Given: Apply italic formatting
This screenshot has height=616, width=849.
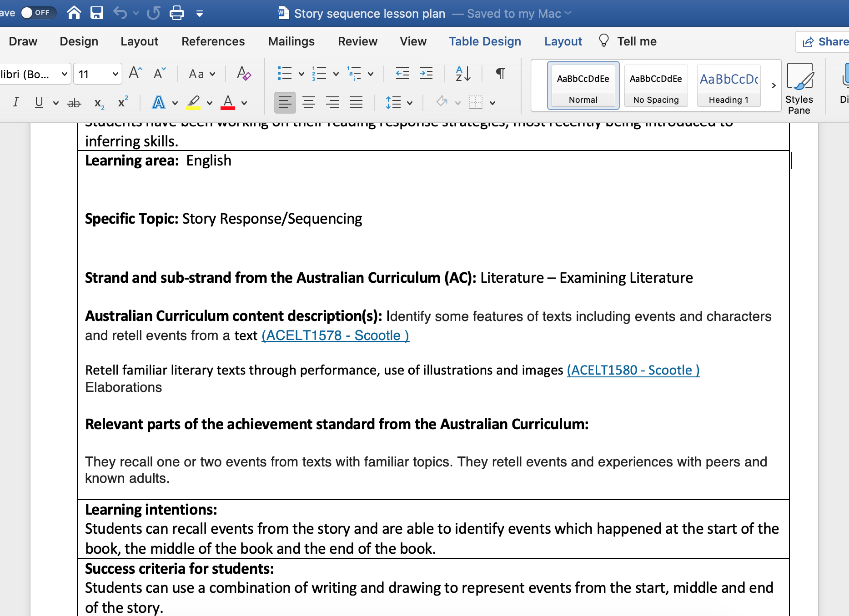Looking at the screenshot, I should (16, 102).
